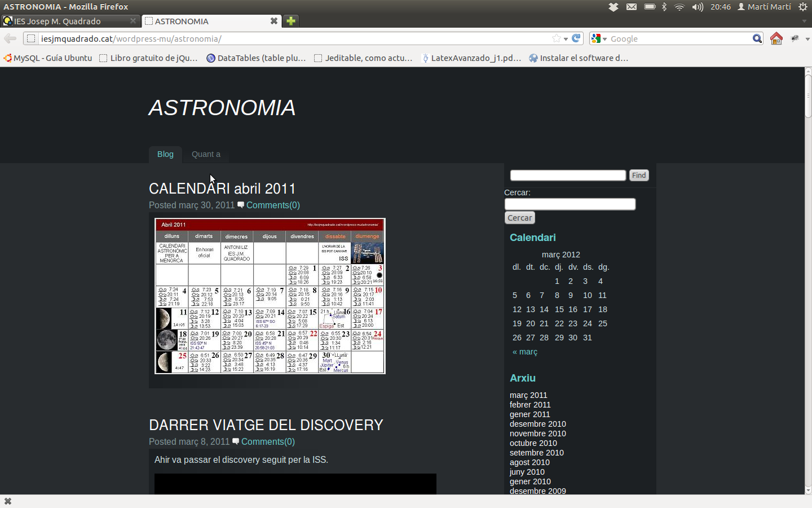
Task: Open the volume indicator in the top panel
Action: (x=698, y=7)
